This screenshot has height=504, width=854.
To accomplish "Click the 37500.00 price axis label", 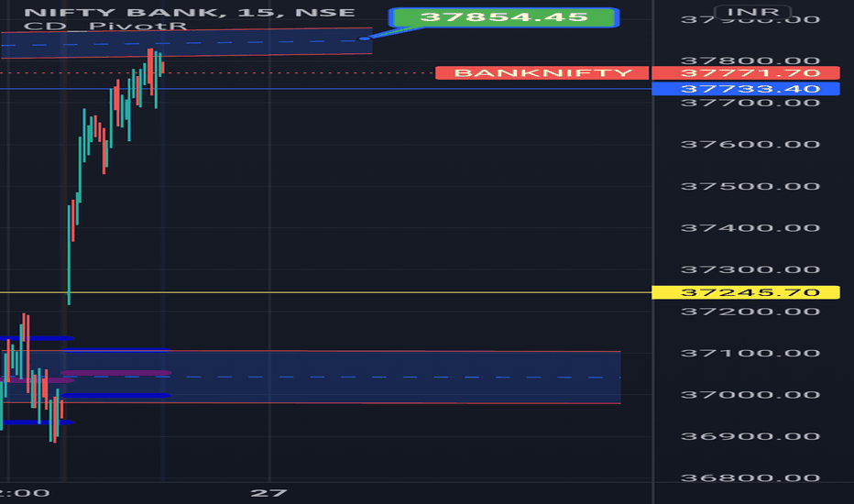I will [x=750, y=186].
